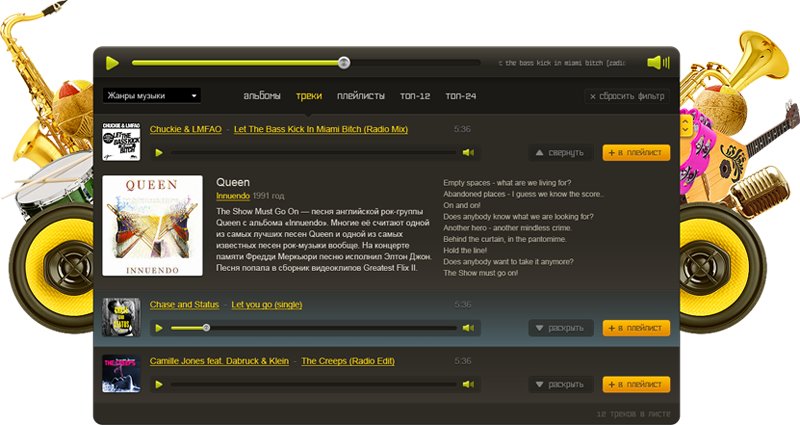Toggle volume icon on Camille Jones track
800x425 pixels.
pyautogui.click(x=467, y=384)
